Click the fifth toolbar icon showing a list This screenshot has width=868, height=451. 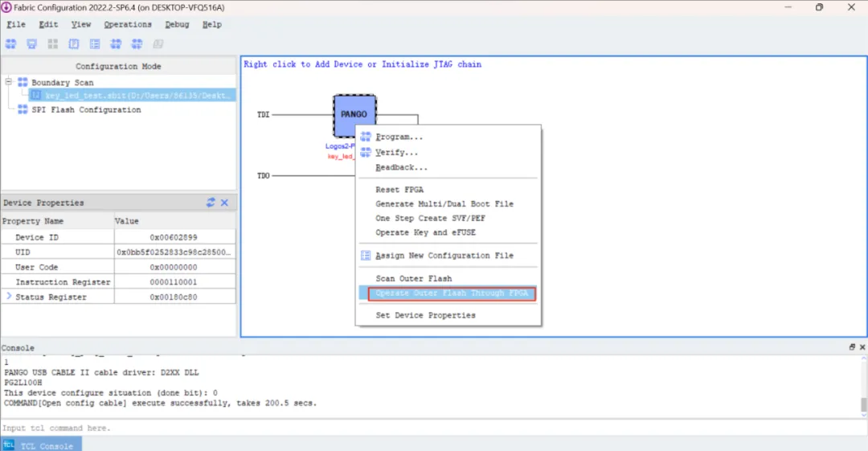(95, 43)
